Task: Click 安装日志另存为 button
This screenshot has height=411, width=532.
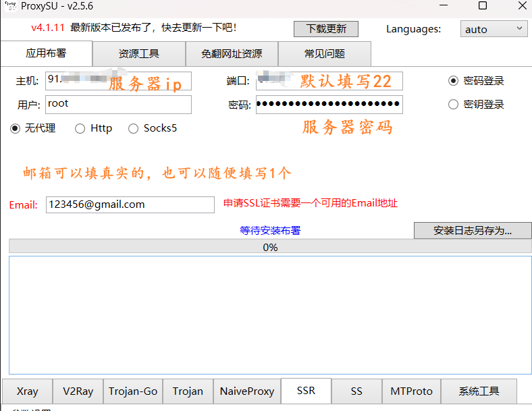Action: (473, 230)
